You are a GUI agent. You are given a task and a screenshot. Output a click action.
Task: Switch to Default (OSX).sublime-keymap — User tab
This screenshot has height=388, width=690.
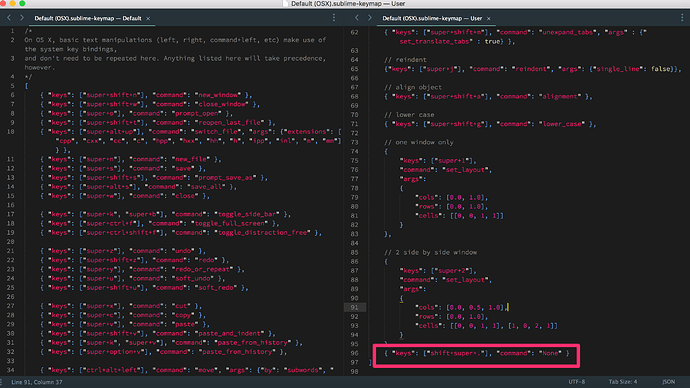tap(432, 18)
